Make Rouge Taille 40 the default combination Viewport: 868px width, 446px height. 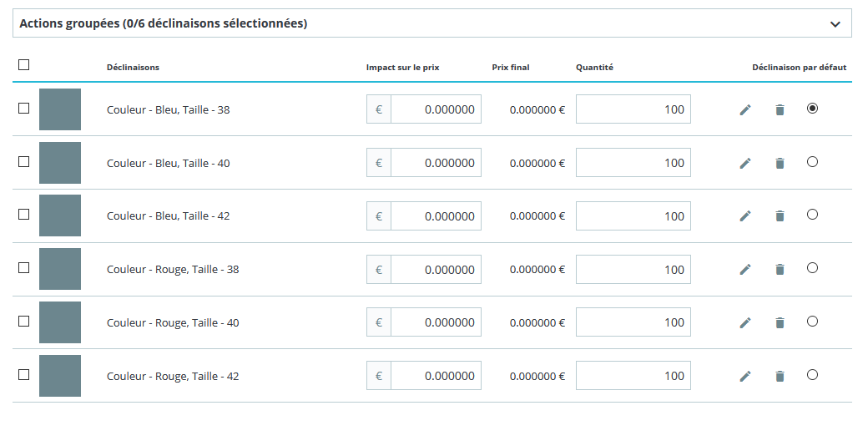pyautogui.click(x=812, y=322)
